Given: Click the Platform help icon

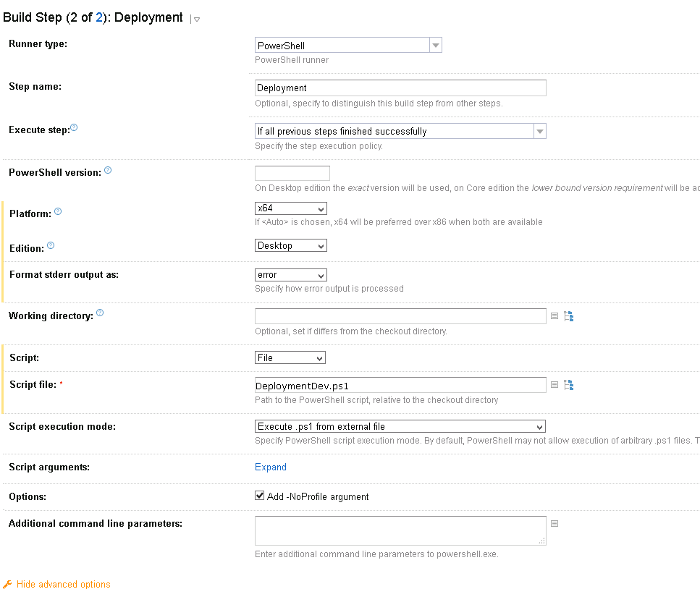Looking at the screenshot, I should [x=58, y=212].
